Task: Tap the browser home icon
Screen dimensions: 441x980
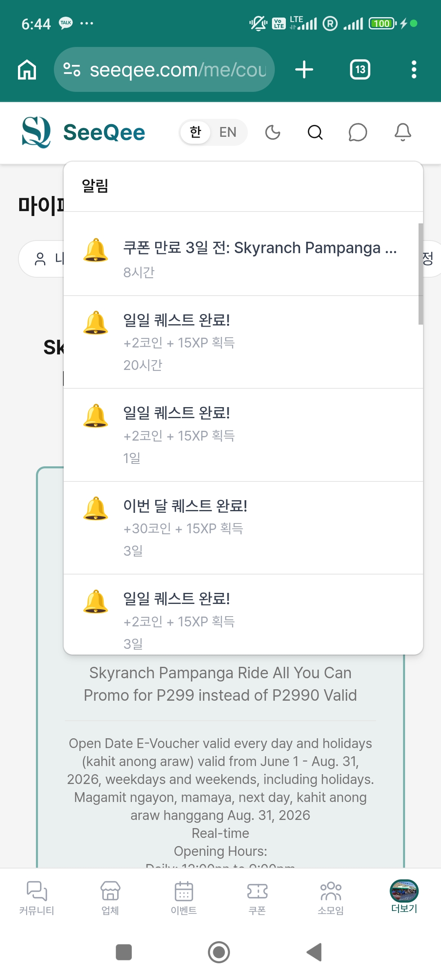Action: tap(27, 69)
